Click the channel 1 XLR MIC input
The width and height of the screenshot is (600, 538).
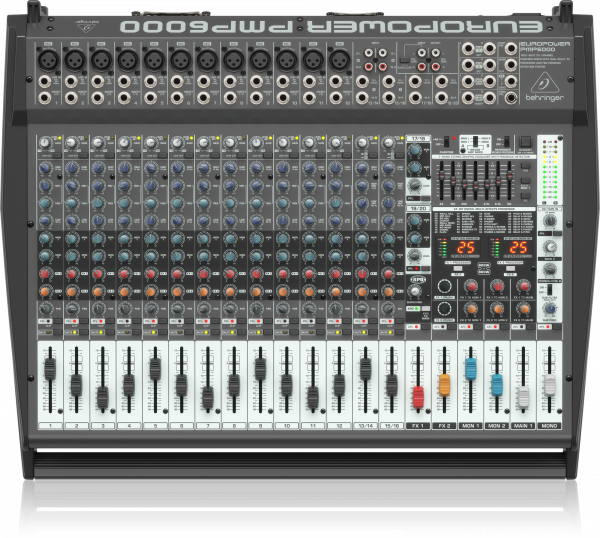[x=48, y=60]
